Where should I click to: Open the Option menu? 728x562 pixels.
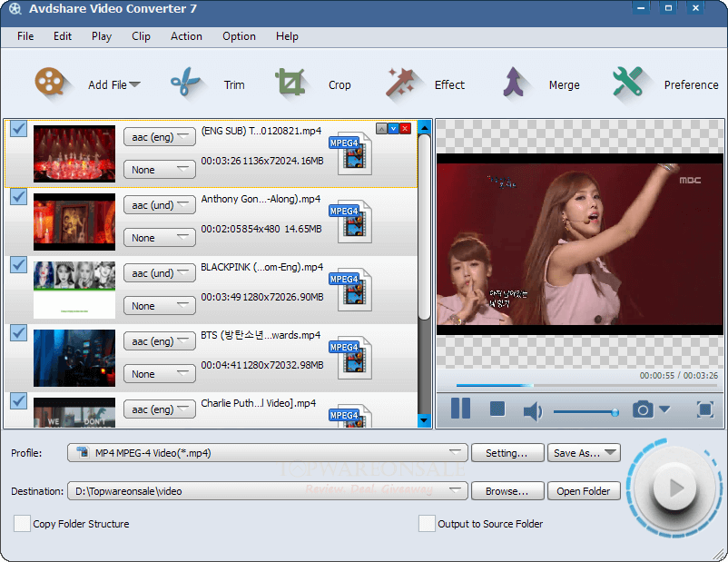coord(239,36)
